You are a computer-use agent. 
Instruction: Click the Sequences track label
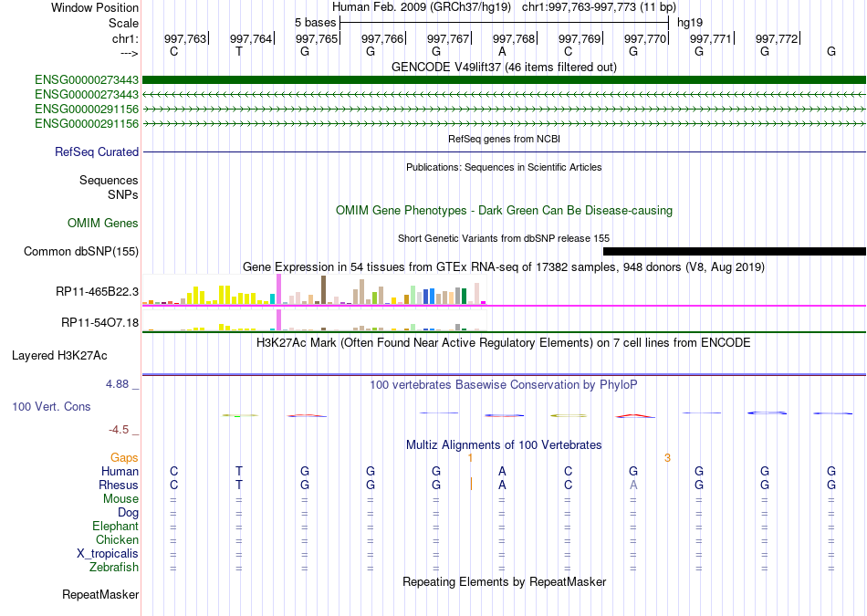click(x=109, y=181)
